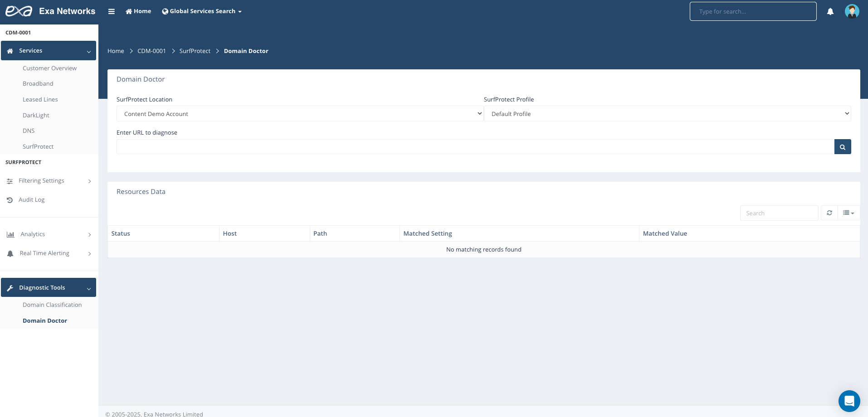Go to Broadband services

[38, 84]
